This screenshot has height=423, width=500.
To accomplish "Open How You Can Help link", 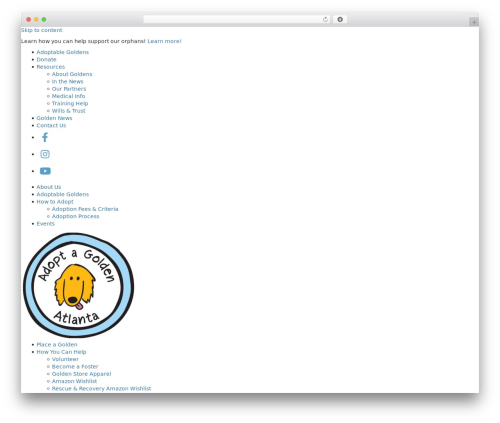I will pos(61,352).
